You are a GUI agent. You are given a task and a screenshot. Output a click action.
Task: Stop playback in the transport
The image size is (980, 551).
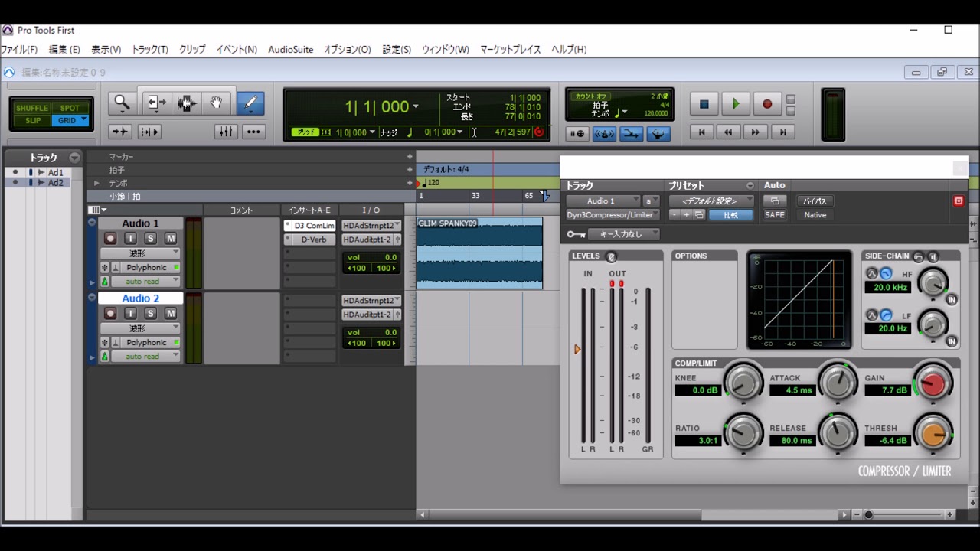(x=704, y=104)
